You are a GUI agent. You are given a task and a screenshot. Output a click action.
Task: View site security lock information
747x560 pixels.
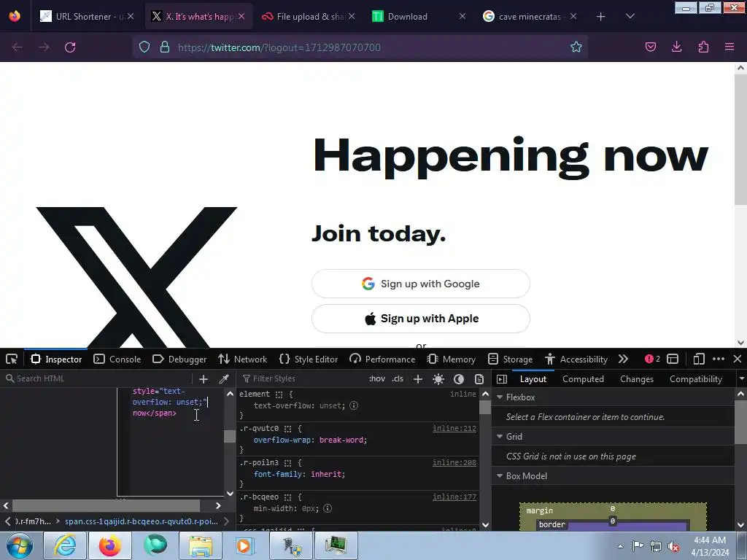[x=165, y=47]
